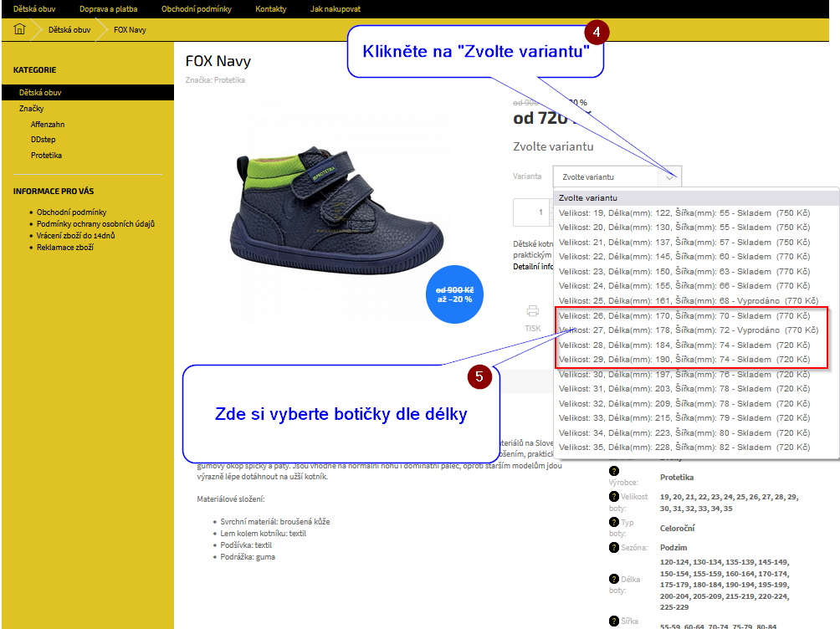
Task: Open 'Dětská obuv' in top navigation bar
Action: click(34, 9)
